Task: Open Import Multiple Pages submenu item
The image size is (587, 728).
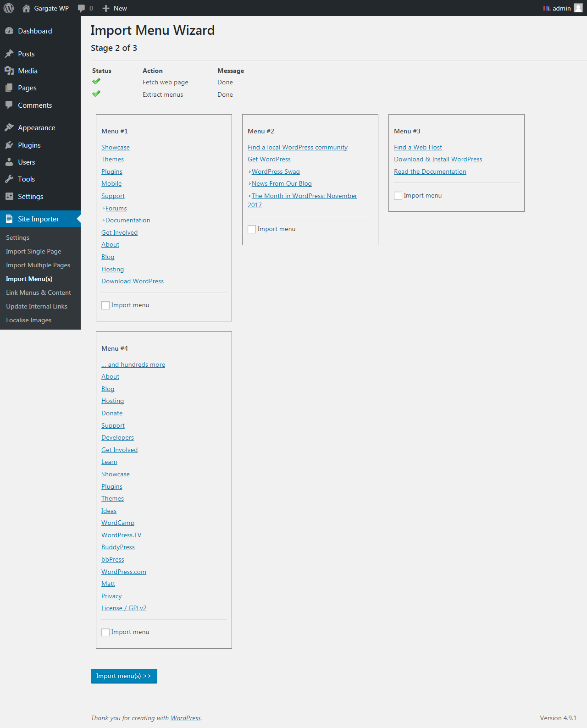Action: tap(38, 265)
